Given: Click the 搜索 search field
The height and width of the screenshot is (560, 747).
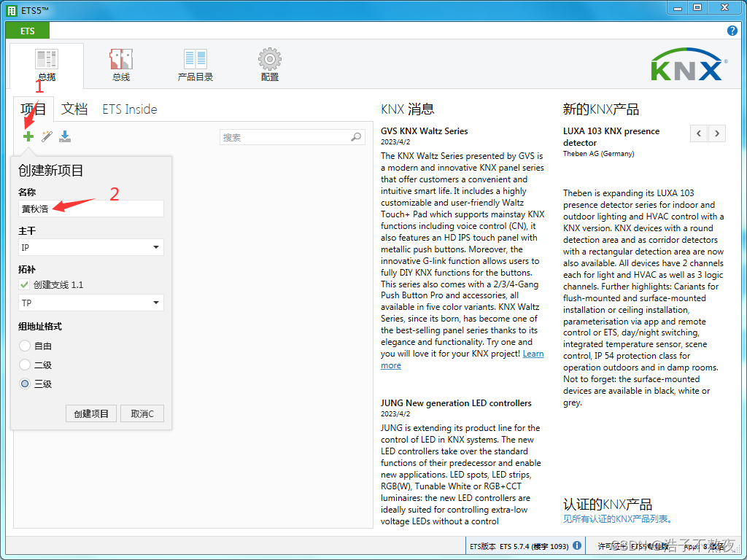Looking at the screenshot, I should tap(293, 137).
